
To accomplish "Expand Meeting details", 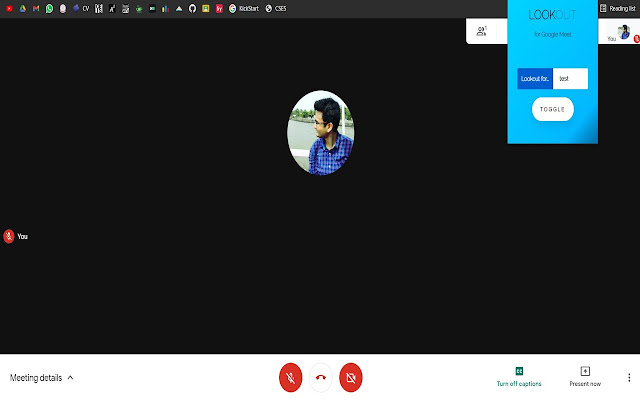I will [x=41, y=378].
